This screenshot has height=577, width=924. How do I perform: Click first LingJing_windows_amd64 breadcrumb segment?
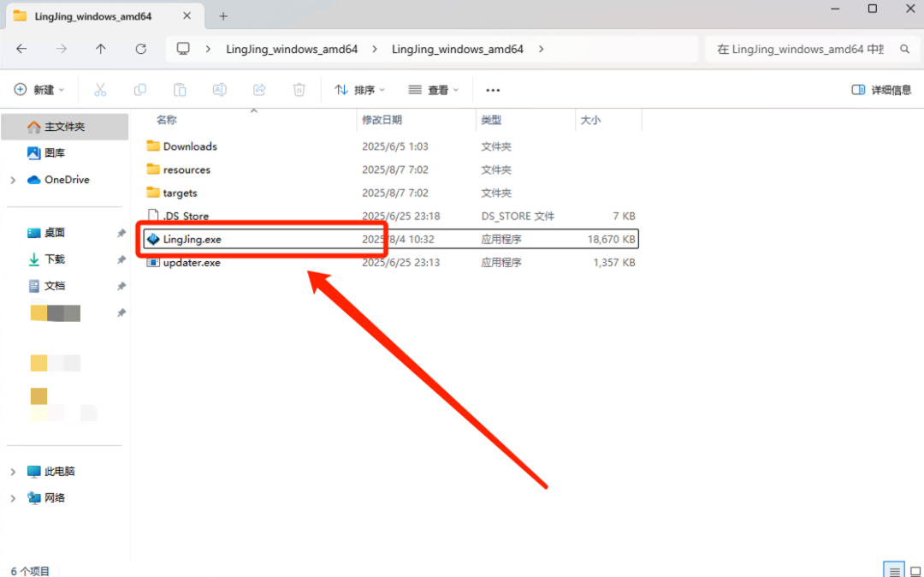(292, 49)
